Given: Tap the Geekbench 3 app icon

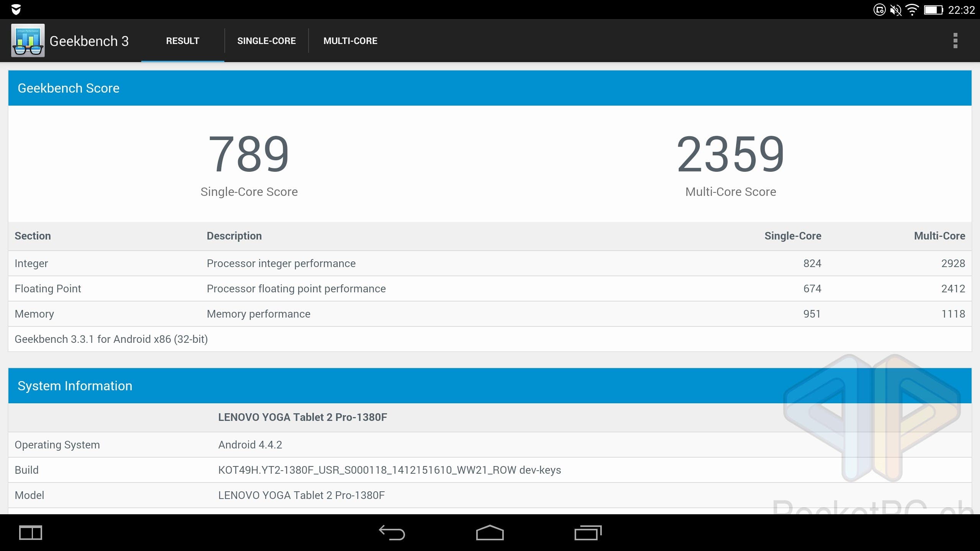Looking at the screenshot, I should [28, 41].
